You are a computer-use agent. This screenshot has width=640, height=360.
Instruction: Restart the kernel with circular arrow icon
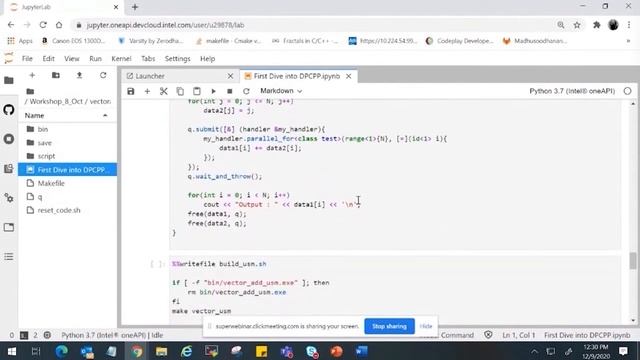[246, 91]
